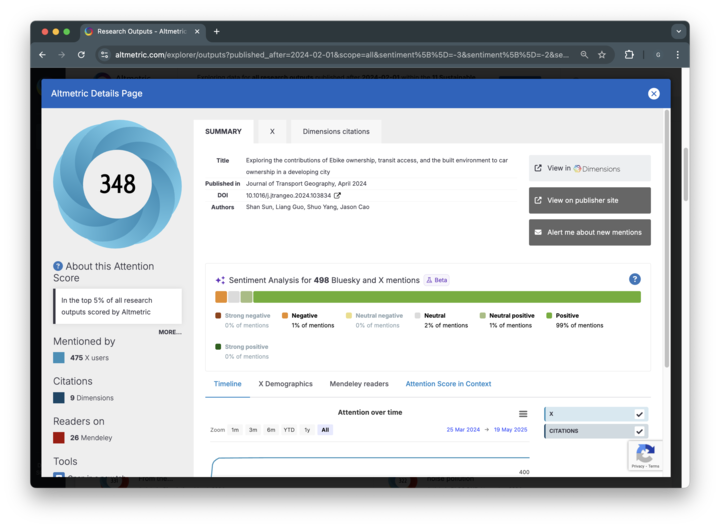Open the chart hamburger menu icon
Screen dimensions: 720x528
522,414
